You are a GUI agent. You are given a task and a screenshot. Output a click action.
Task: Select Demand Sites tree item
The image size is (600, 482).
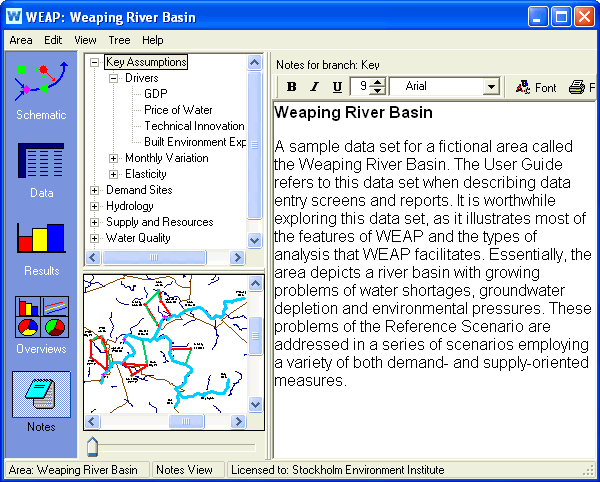139,190
